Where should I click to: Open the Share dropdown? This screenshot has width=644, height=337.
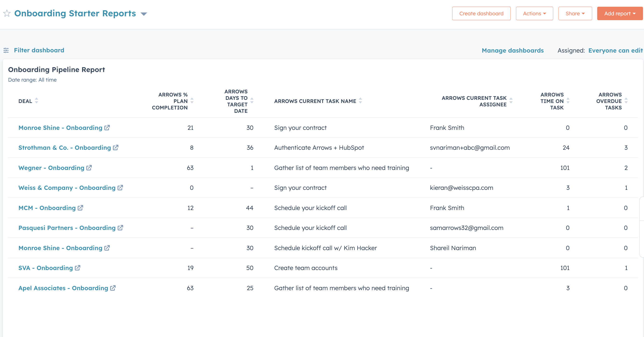(x=575, y=13)
